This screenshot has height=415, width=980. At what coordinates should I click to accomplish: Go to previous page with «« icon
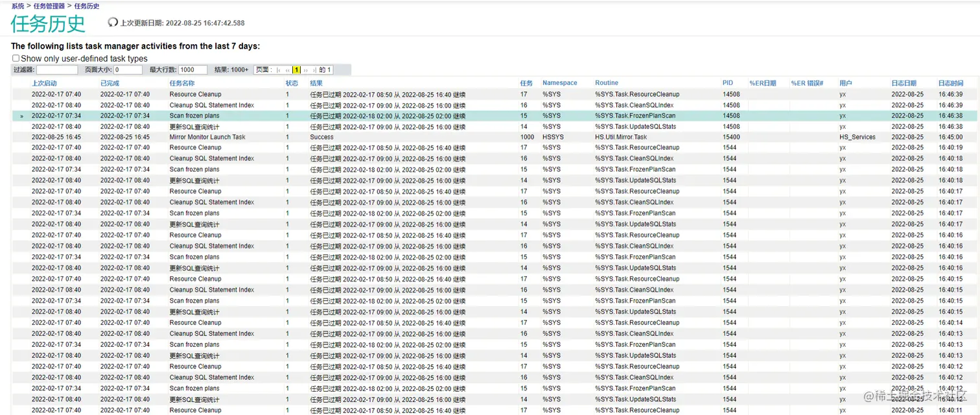(288, 70)
